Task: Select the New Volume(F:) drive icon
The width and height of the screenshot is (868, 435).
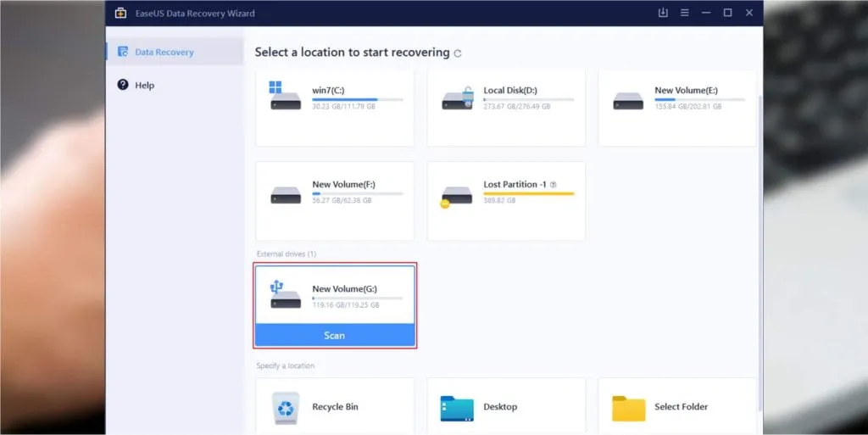Action: (286, 195)
